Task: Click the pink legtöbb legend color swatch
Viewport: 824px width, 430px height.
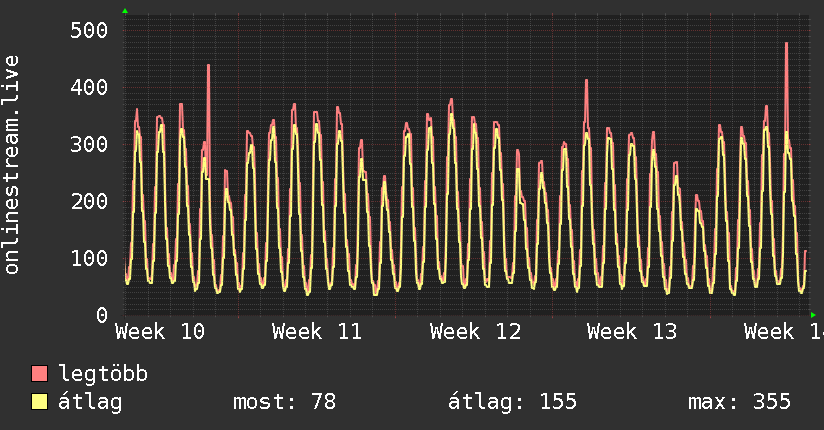Action: coord(39,373)
